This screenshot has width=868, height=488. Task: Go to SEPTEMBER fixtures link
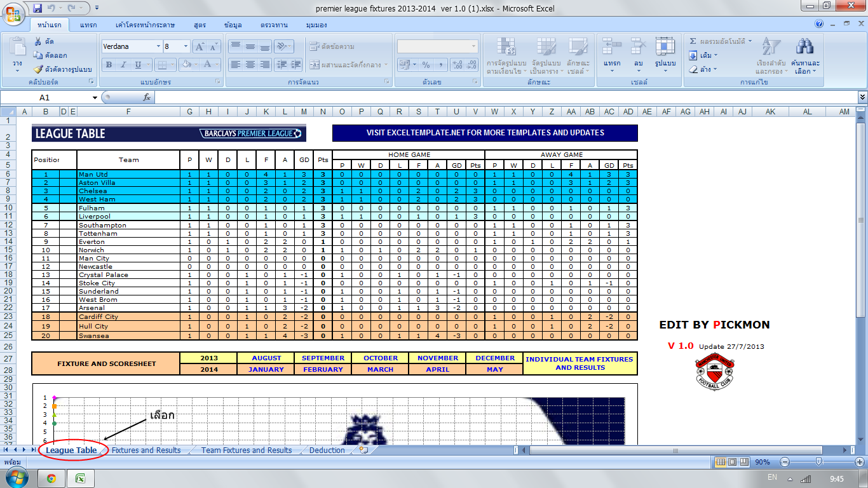pos(323,358)
